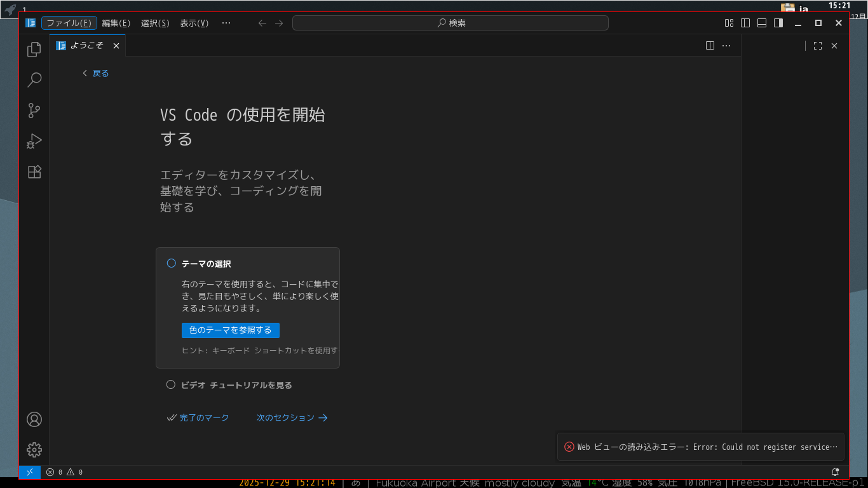Click the VS Code の使用を開始する heading
This screenshot has width=868, height=488.
click(x=243, y=126)
